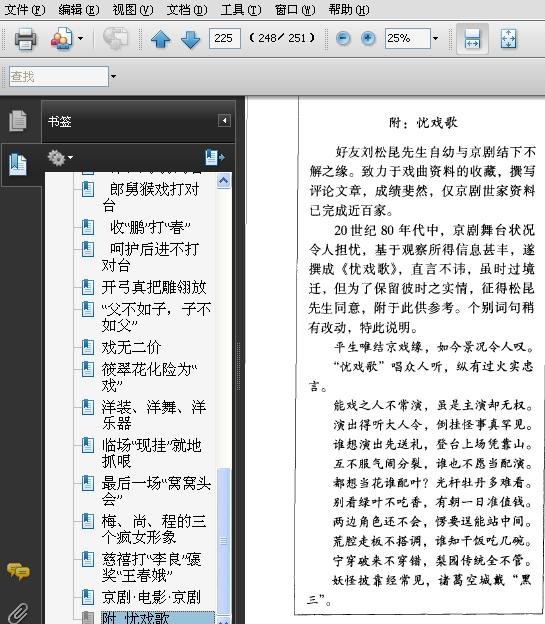Open the 工具(T) menu
Screen dimensions: 545x624
tap(241, 9)
